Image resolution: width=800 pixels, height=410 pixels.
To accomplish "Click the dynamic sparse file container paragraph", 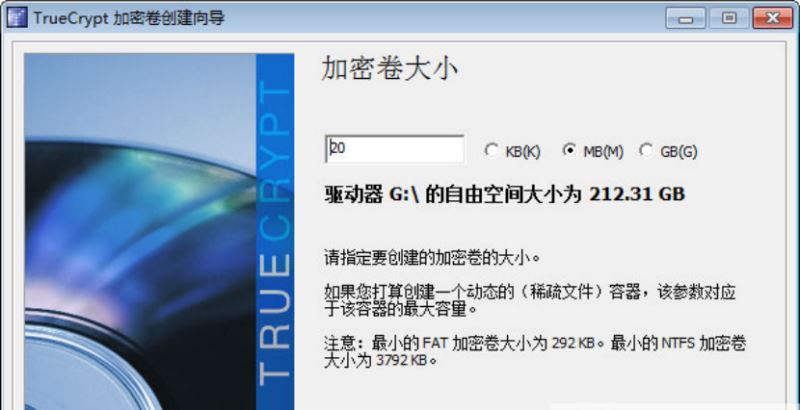I will [x=530, y=301].
